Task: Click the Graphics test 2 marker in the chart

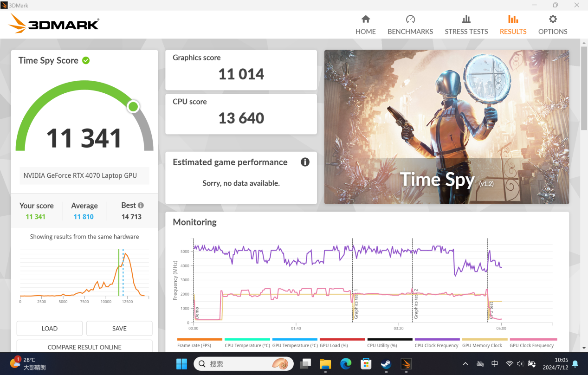Action: tap(416, 304)
